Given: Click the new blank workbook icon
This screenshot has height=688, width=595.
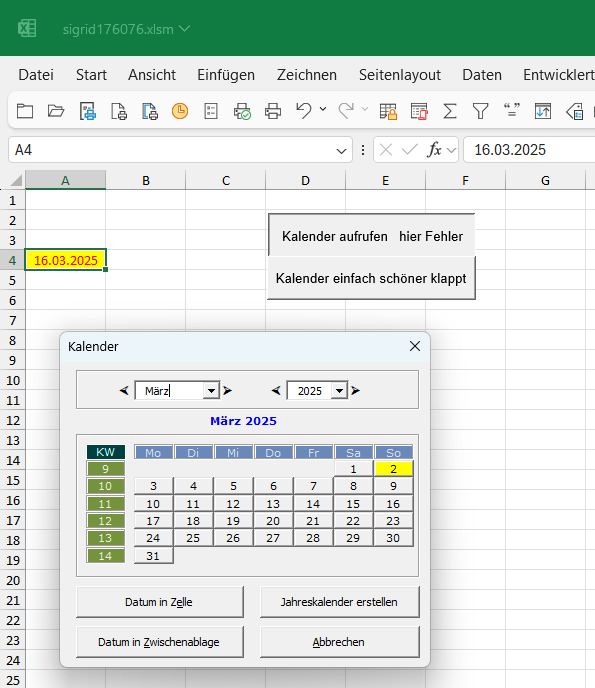Looking at the screenshot, I should 25,111.
